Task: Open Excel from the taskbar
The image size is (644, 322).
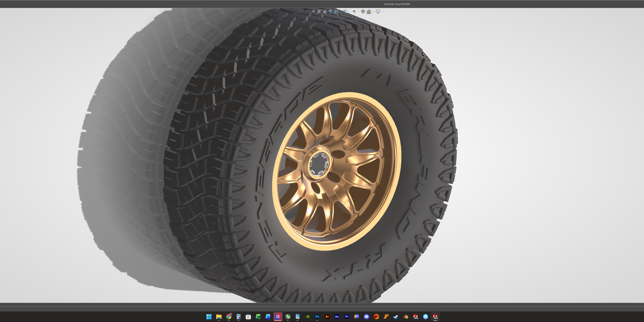Action: [258, 317]
